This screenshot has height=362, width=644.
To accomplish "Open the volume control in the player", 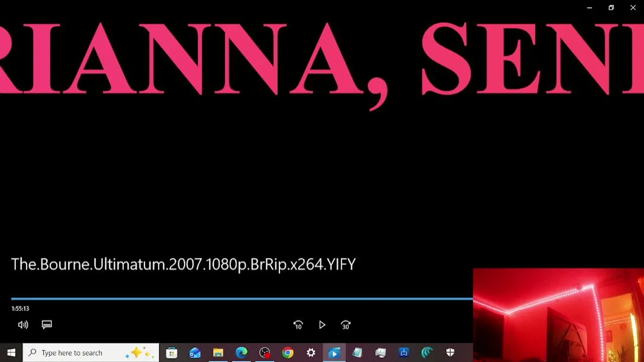I will pos(23,325).
